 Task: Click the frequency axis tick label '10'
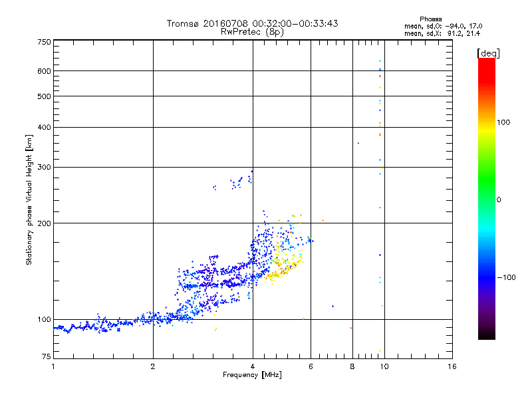point(384,366)
